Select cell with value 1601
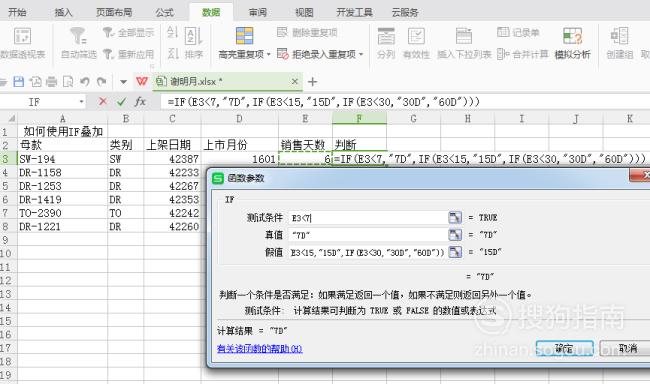Screen dimensions: 650x384 pos(240,159)
